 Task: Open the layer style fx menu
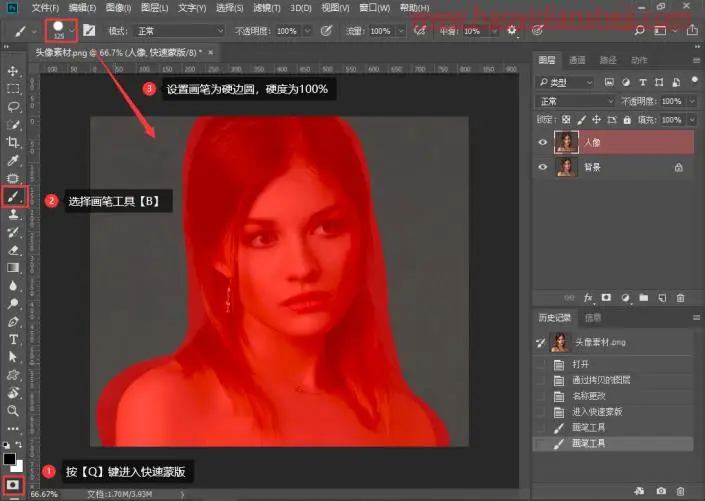(x=588, y=298)
